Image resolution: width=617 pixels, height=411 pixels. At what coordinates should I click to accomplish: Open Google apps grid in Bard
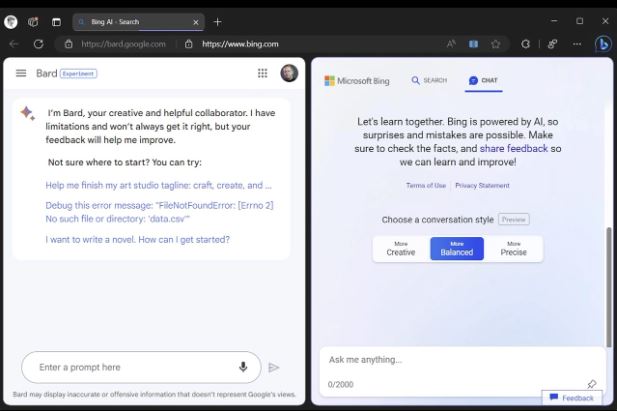(262, 73)
